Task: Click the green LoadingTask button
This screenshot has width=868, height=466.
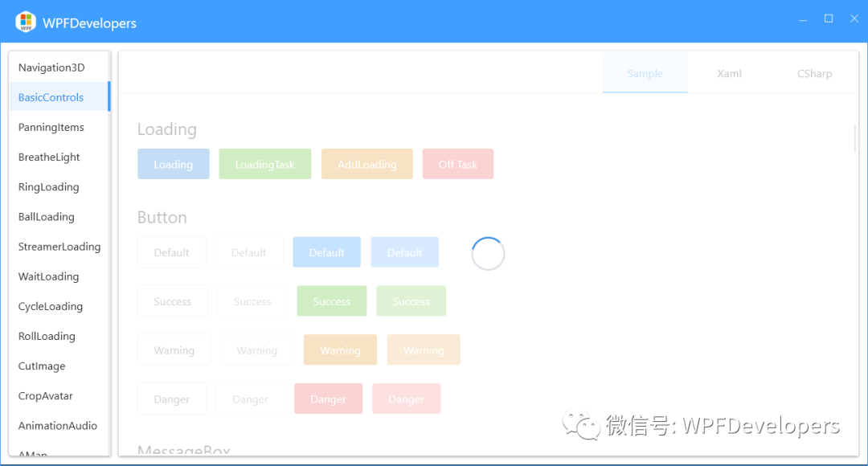Action: 264,165
